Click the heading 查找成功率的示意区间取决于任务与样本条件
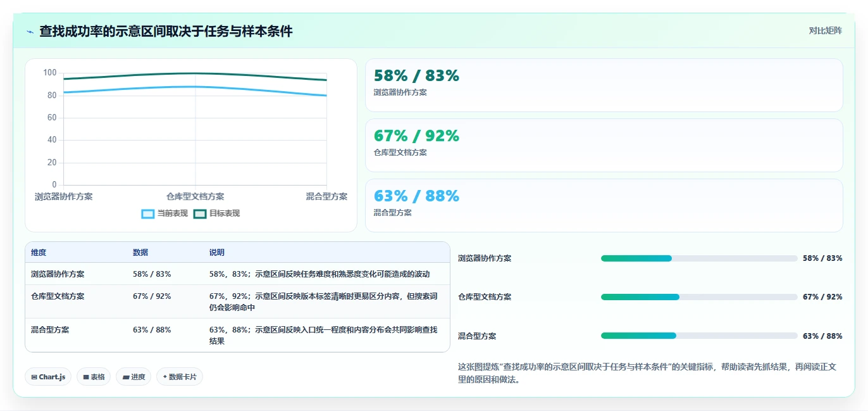868x411 pixels. tap(166, 31)
